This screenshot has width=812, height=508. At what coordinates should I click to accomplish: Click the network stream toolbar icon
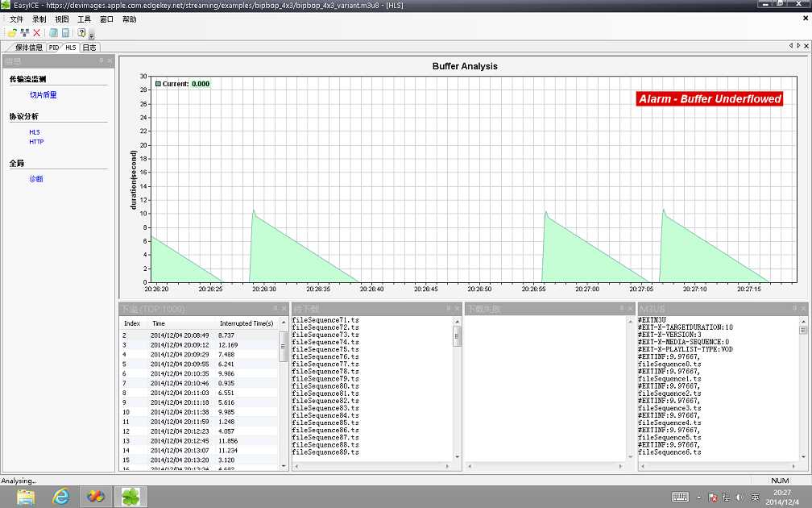click(25, 32)
